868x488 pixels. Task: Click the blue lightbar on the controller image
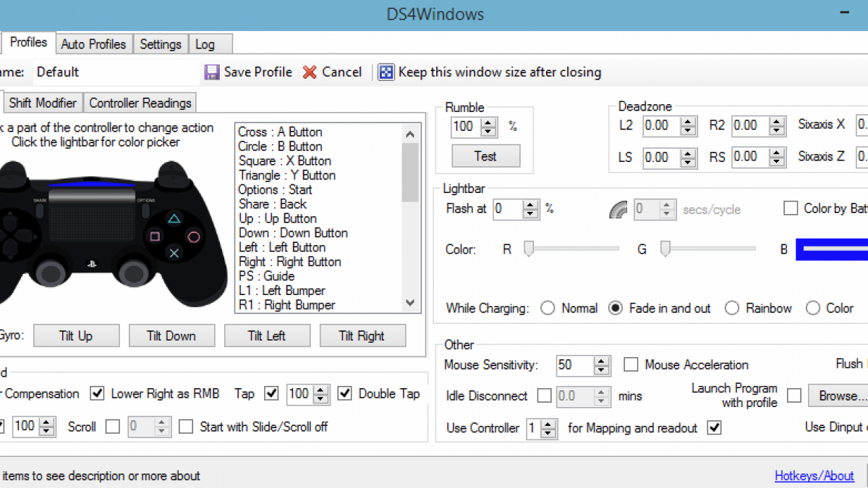(x=92, y=185)
